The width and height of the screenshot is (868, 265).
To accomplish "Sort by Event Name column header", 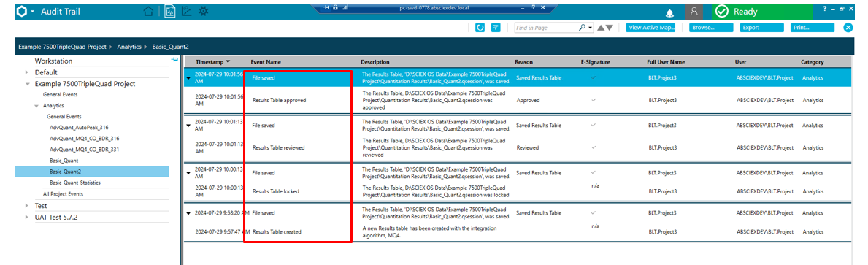I will [266, 62].
